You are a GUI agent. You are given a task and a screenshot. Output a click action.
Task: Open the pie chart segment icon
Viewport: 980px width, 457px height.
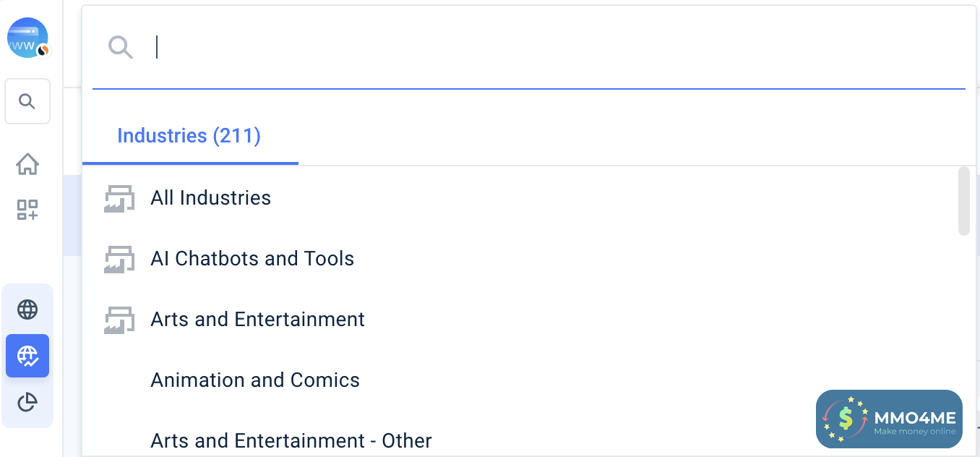point(27,402)
